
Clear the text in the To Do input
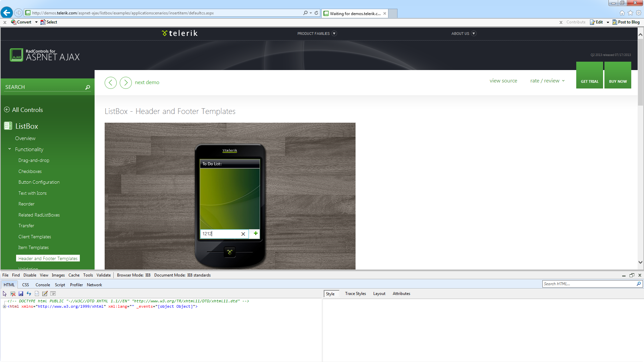tap(243, 234)
